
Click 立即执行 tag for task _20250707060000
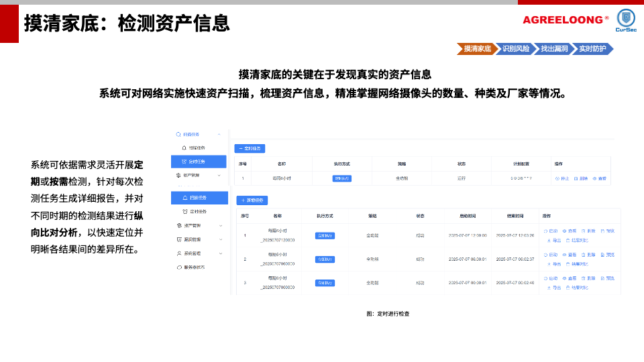pos(325,259)
